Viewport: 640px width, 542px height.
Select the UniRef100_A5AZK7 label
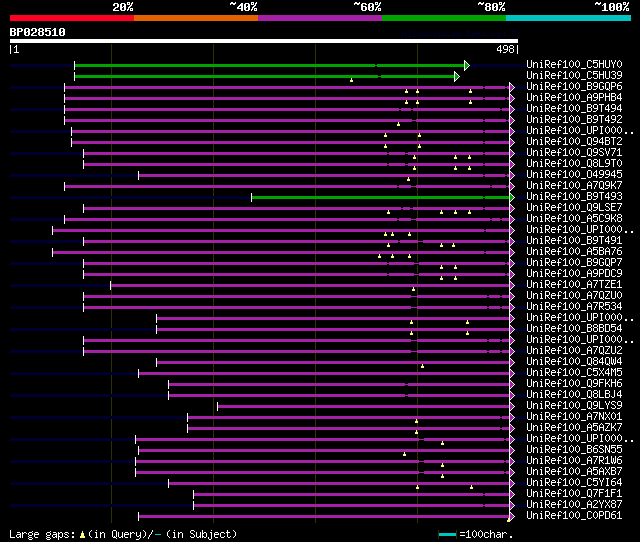click(x=574, y=428)
